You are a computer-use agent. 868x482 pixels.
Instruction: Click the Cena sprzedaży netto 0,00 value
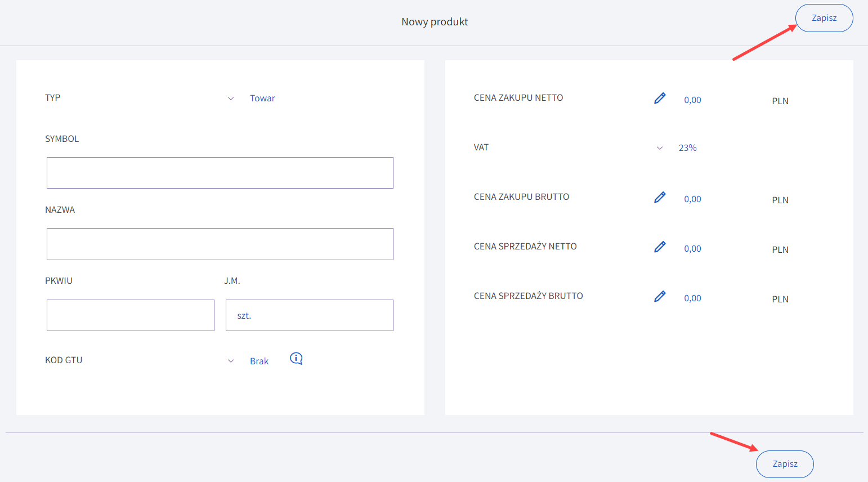[692, 249]
